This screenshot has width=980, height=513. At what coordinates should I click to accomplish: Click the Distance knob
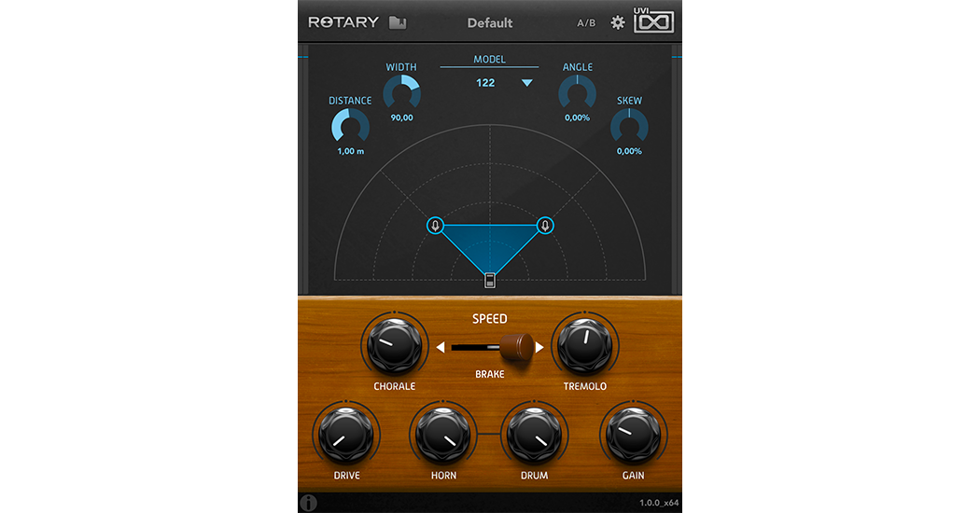point(350,127)
